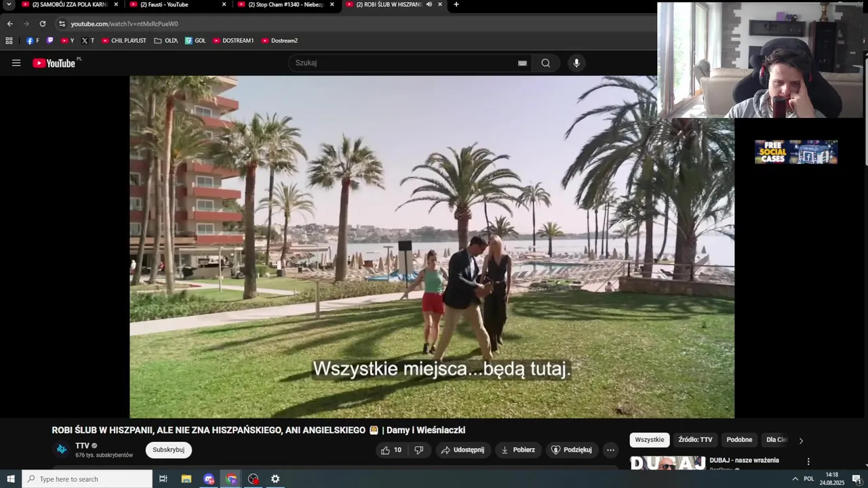Close the Stop Cham #1340 tab
This screenshot has width=868, height=488.
point(332,5)
